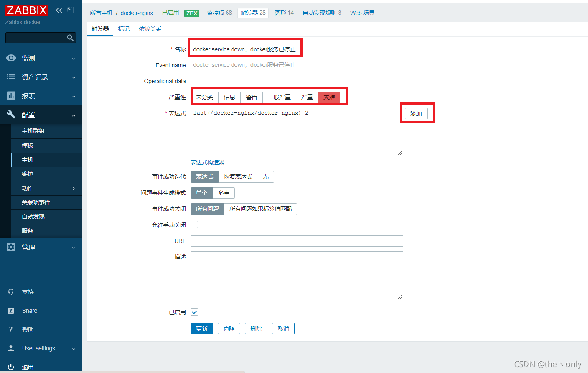Click the inventory list icon
Image resolution: width=588 pixels, height=373 pixels.
pyautogui.click(x=11, y=77)
